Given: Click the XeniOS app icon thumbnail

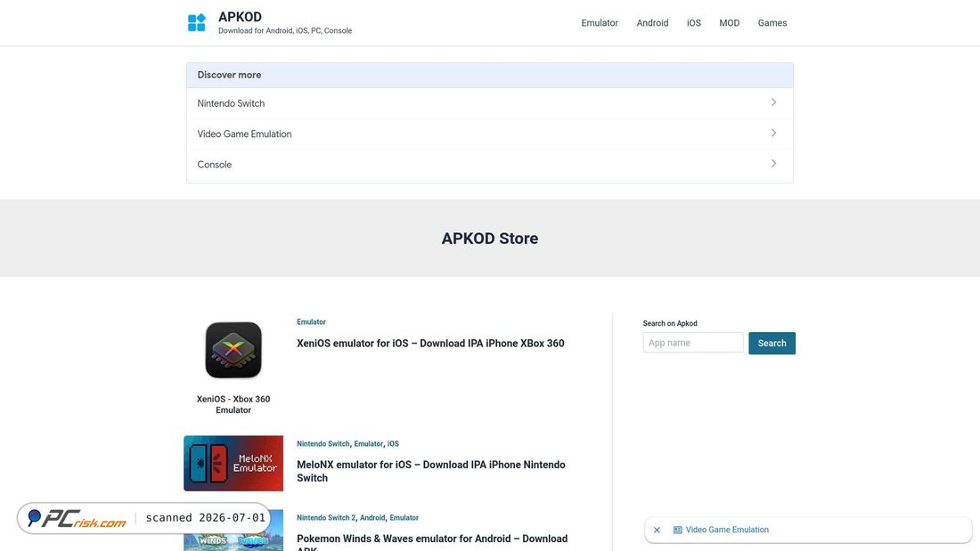Looking at the screenshot, I should (x=233, y=350).
